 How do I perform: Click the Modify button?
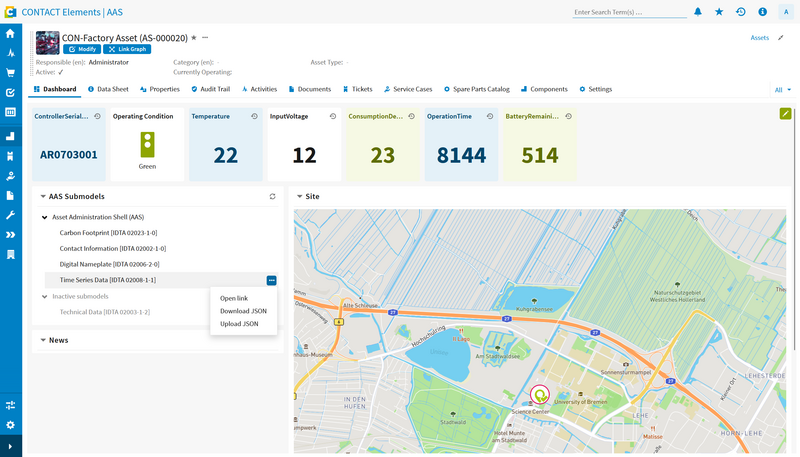pos(82,49)
